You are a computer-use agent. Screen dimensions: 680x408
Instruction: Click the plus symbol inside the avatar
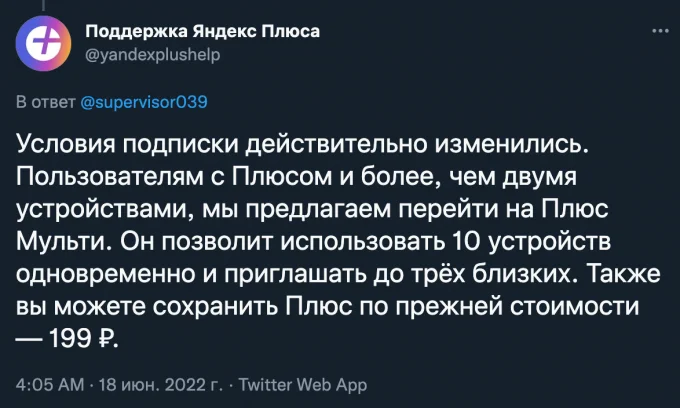[42, 43]
